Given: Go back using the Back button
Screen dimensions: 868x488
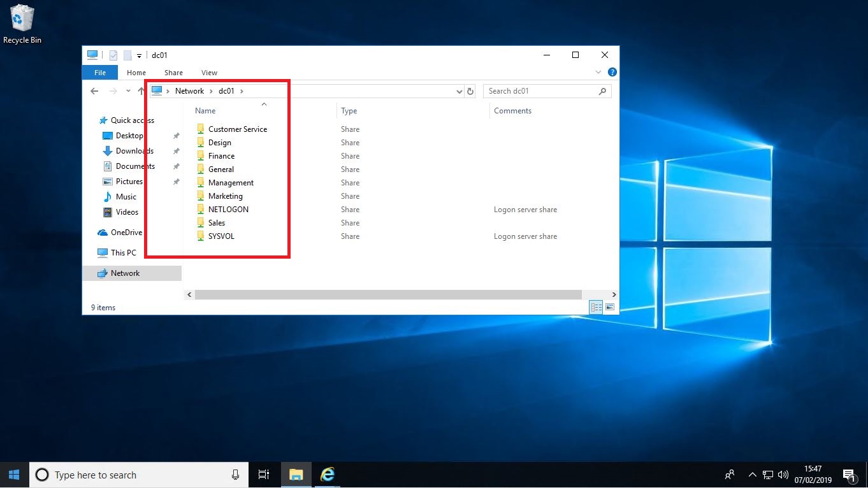Looking at the screenshot, I should click(94, 91).
